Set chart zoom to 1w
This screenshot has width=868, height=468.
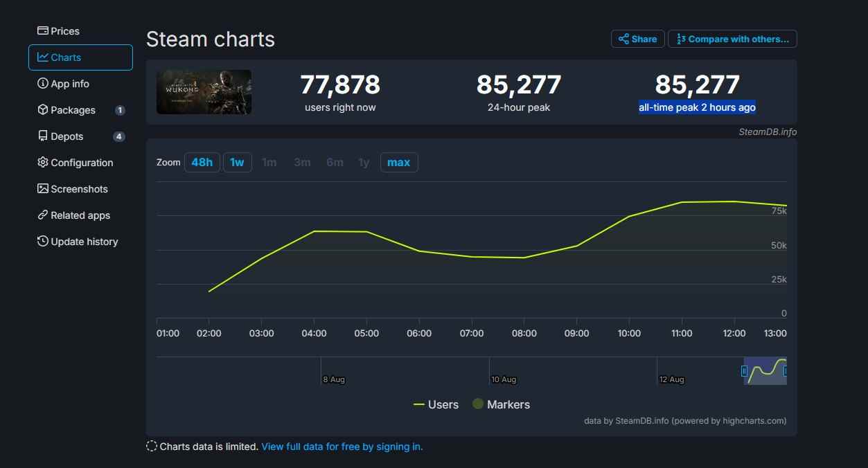click(237, 163)
